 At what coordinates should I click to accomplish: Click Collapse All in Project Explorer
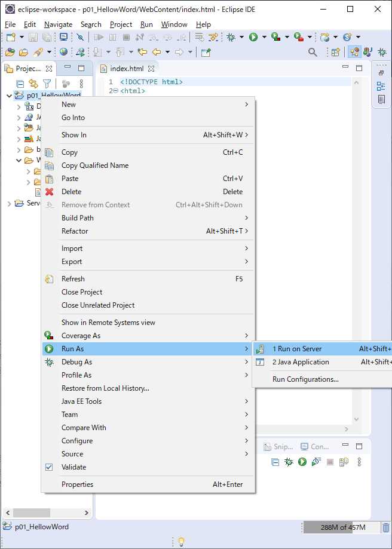click(20, 84)
